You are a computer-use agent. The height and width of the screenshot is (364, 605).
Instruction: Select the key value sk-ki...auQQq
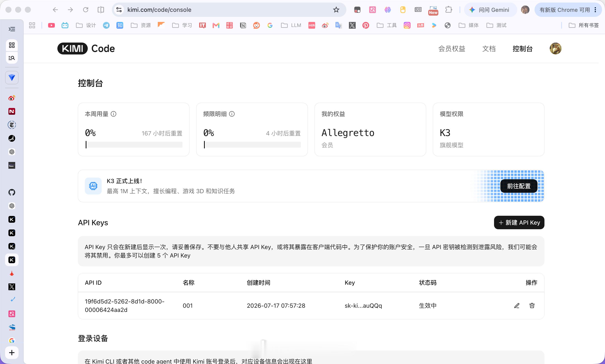[x=363, y=306]
